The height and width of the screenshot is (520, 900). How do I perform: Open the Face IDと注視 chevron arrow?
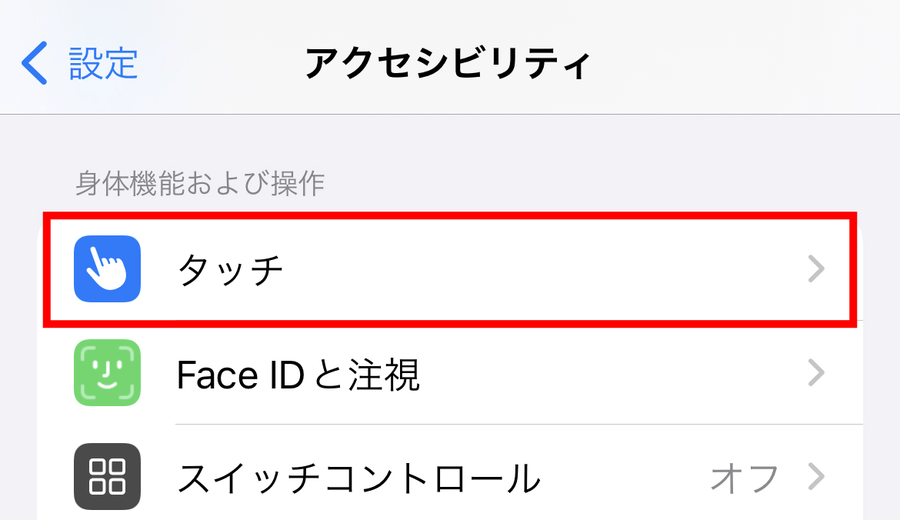point(816,374)
